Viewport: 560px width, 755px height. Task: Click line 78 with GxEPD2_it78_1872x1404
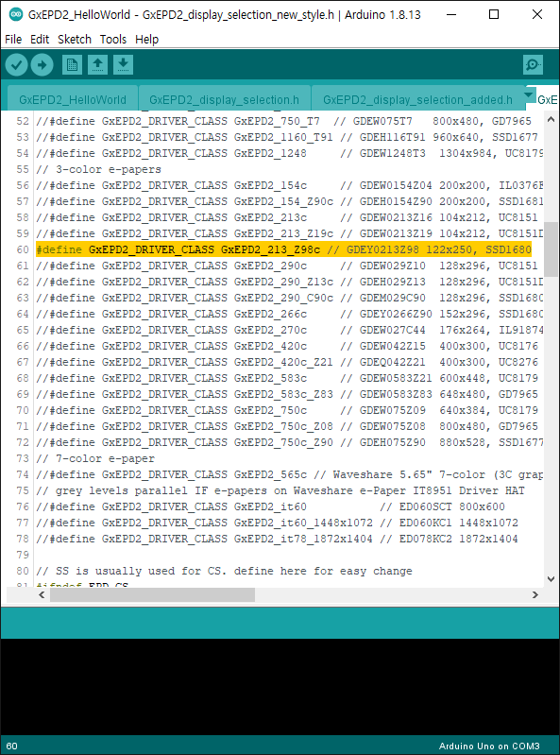(x=277, y=539)
